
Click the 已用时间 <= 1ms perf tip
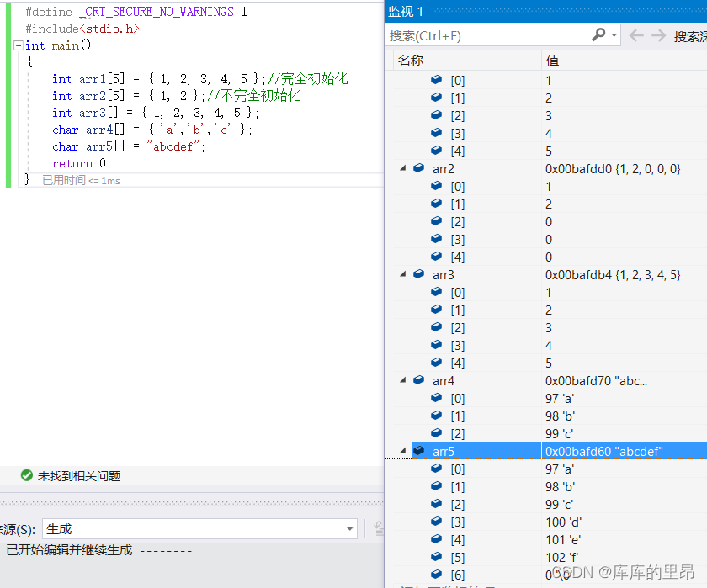click(81, 180)
